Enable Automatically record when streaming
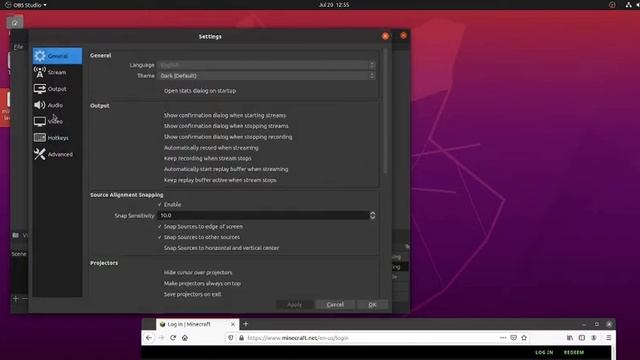The image size is (640, 360). [x=211, y=148]
